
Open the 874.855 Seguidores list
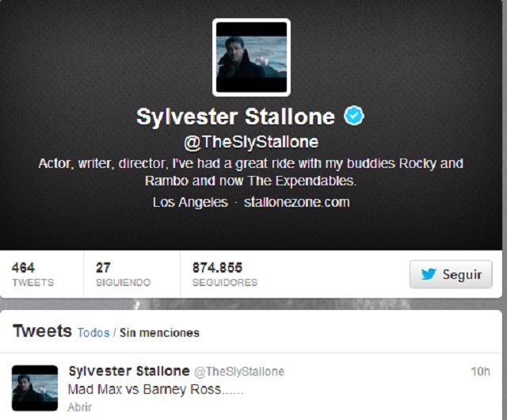(x=225, y=274)
